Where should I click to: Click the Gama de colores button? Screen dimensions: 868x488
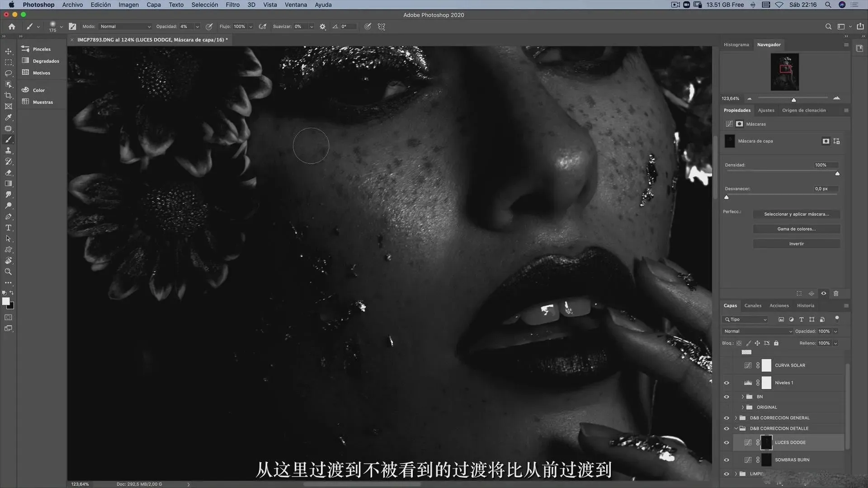[796, 229]
